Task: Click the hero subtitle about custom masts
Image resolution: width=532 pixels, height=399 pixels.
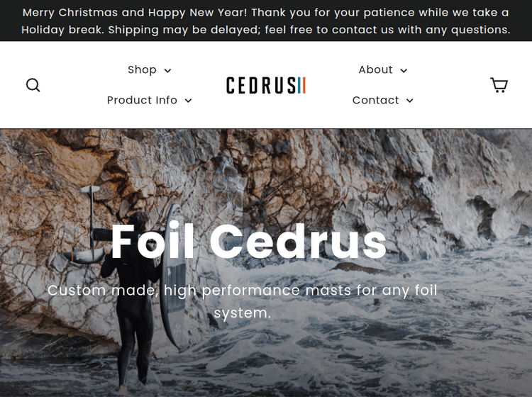Action: coord(243,301)
